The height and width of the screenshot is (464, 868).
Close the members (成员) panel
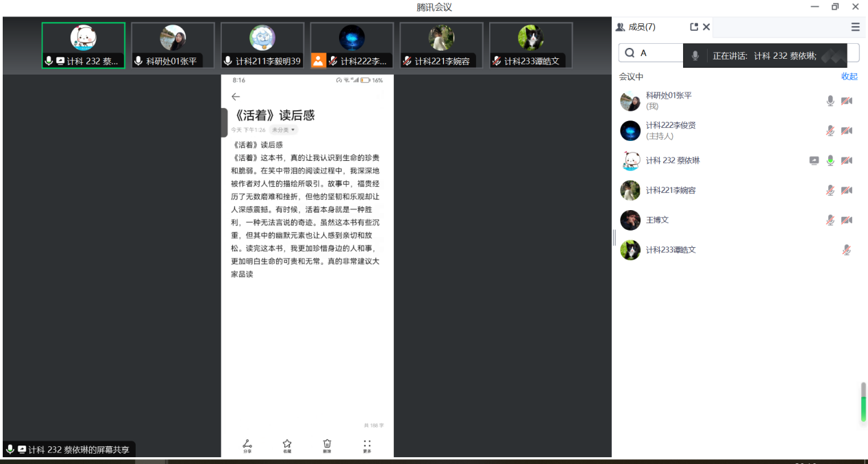(706, 27)
